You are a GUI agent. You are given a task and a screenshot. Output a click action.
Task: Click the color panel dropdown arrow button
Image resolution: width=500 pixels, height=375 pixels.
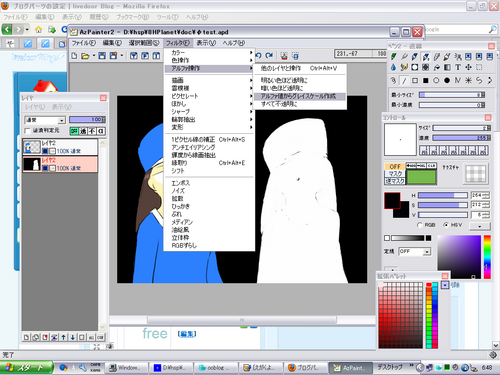click(x=480, y=226)
